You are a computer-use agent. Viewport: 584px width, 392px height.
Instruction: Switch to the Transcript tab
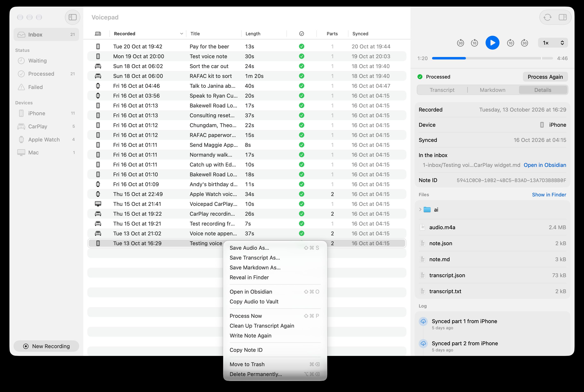[x=442, y=90]
